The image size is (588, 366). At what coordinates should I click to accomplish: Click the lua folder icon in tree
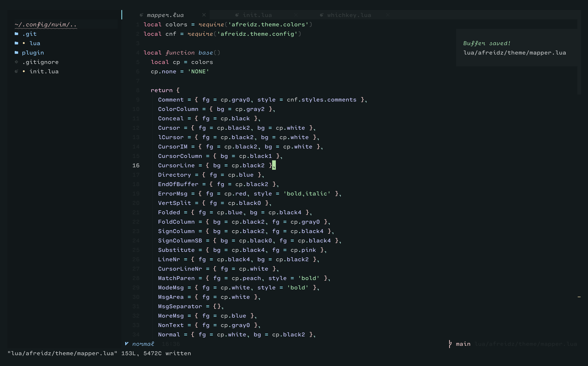[x=17, y=43]
